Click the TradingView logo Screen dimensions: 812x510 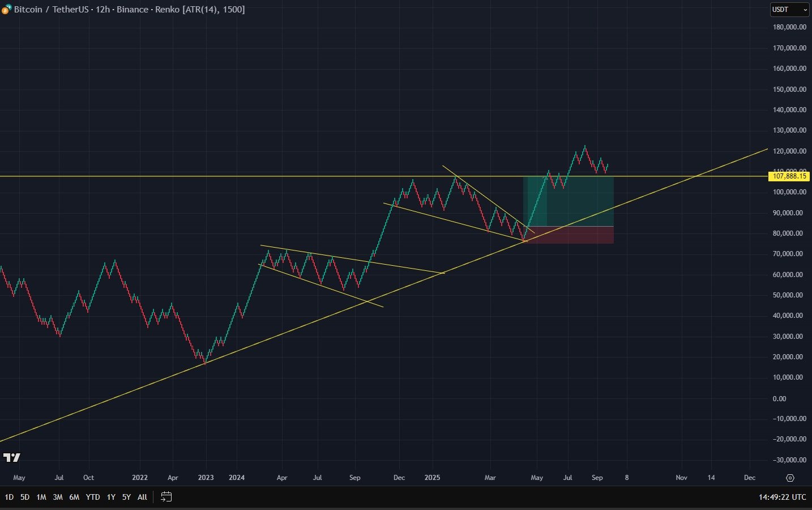coord(11,457)
